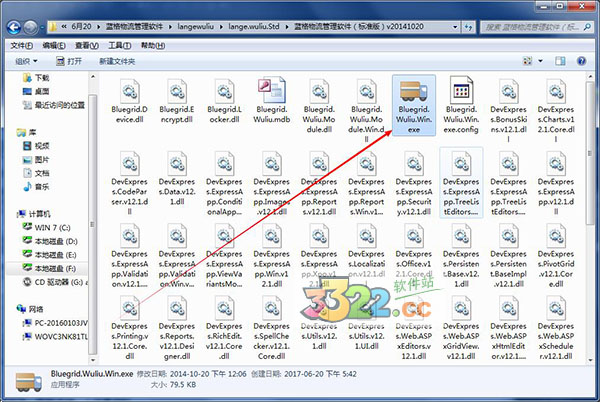Open the 工具(T) menu

(x=119, y=46)
